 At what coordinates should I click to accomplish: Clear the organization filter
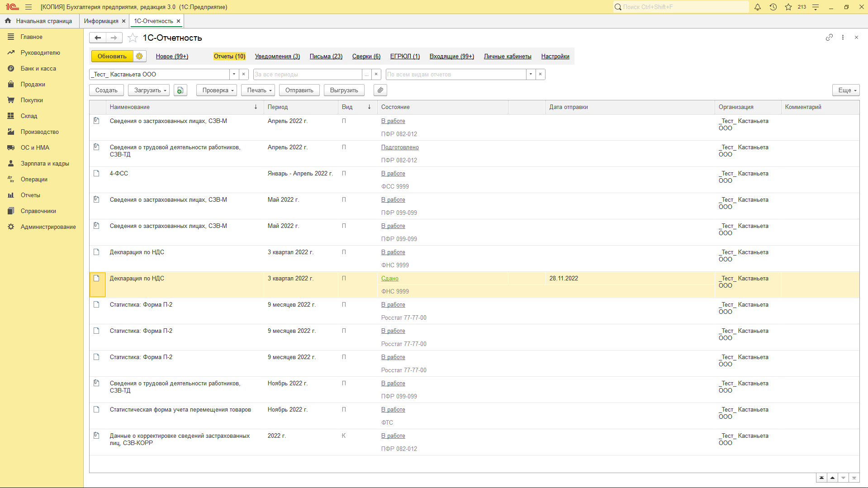(244, 74)
